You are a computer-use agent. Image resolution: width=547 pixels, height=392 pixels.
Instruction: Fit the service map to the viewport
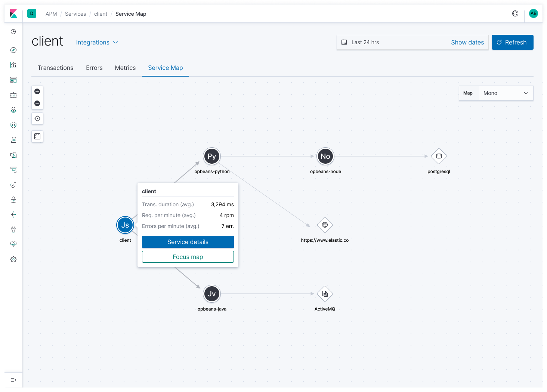pos(37,136)
